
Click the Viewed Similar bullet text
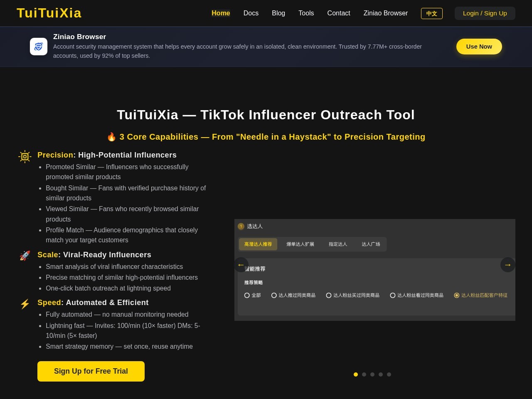122,214
